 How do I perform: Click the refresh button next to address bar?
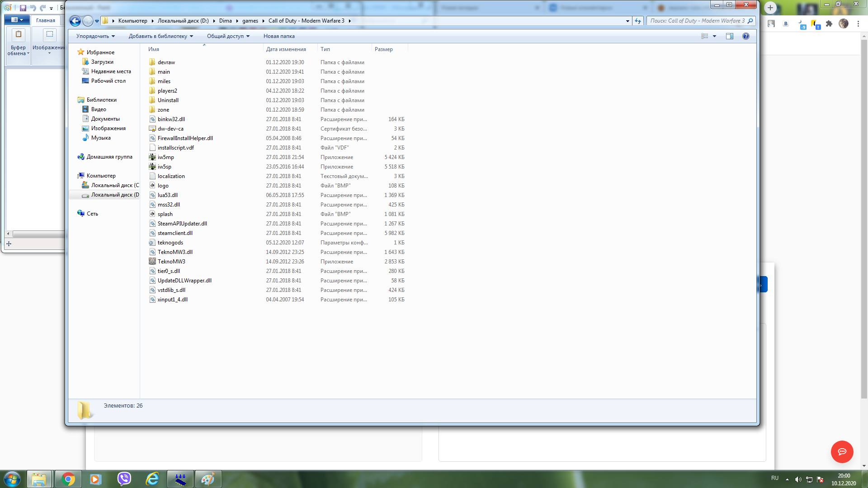click(x=638, y=21)
